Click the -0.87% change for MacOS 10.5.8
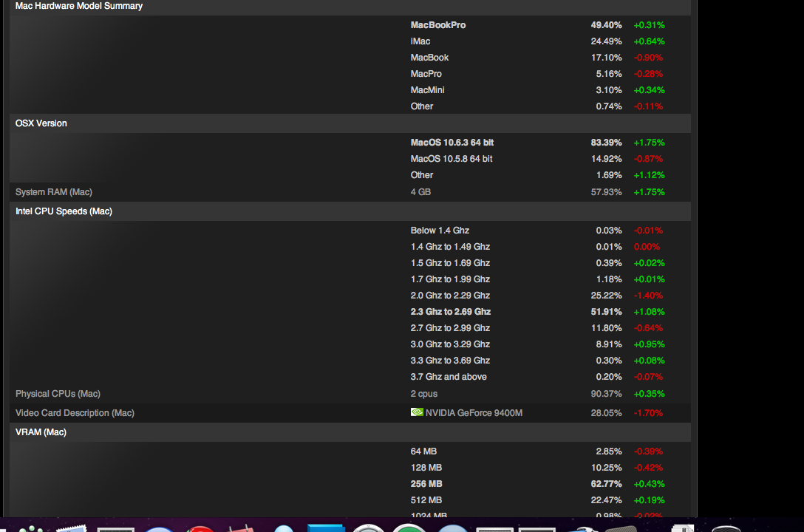Image resolution: width=804 pixels, height=532 pixels. pos(649,159)
